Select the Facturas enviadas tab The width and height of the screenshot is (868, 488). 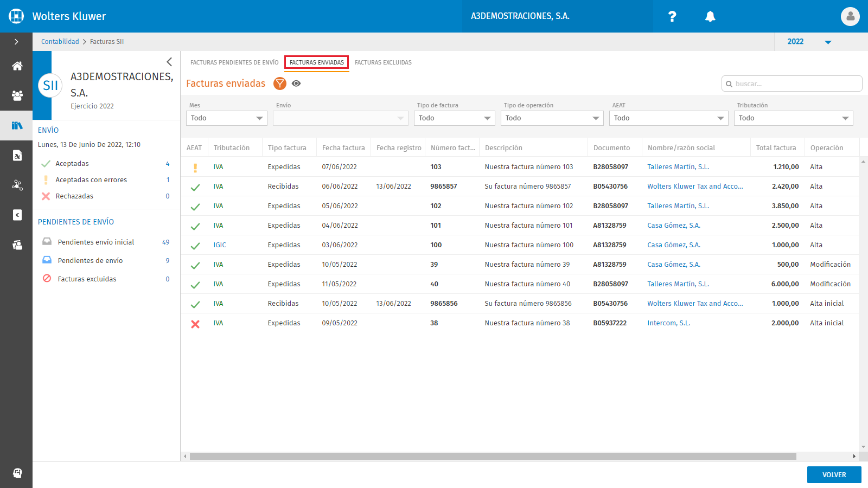(317, 62)
